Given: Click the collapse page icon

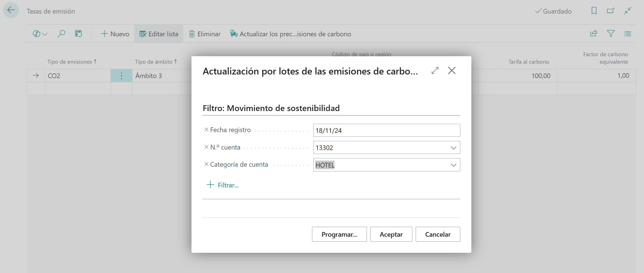Looking at the screenshot, I should click(x=628, y=11).
